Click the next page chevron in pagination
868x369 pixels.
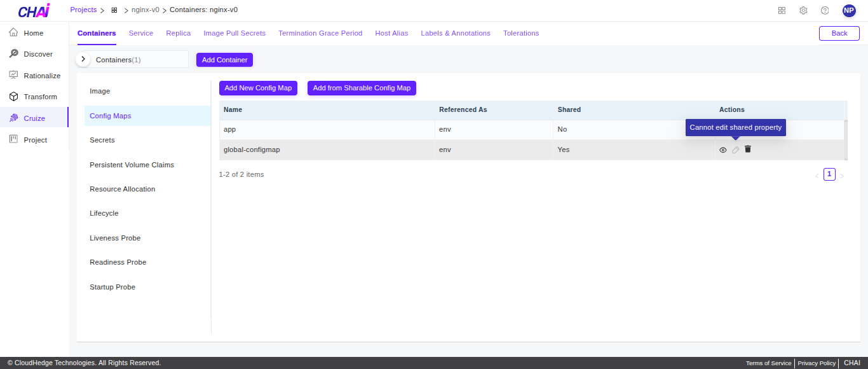(x=841, y=174)
